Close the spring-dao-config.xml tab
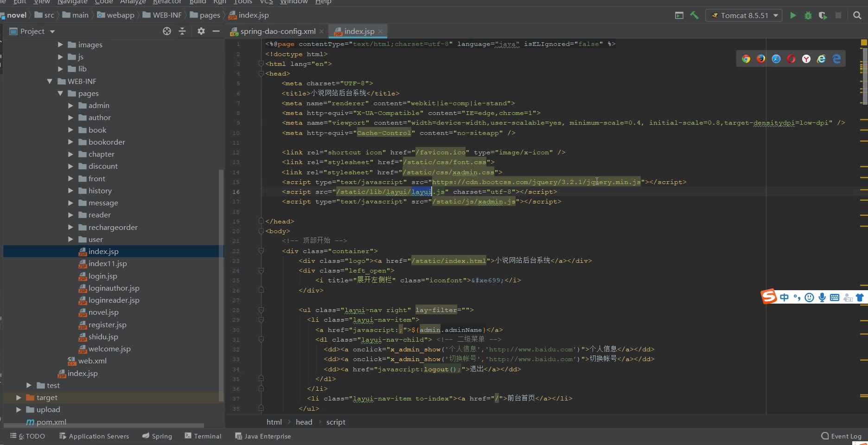This screenshot has height=445, width=868. coord(321,32)
